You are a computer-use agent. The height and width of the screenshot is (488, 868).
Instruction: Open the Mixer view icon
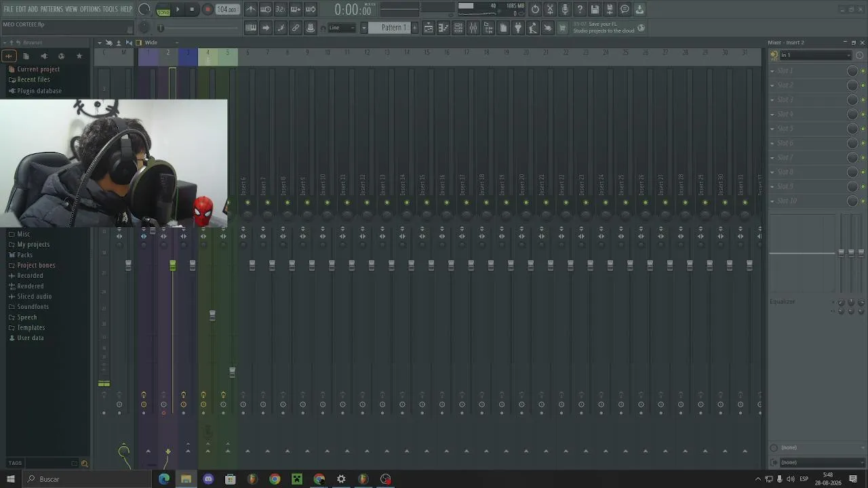point(473,28)
